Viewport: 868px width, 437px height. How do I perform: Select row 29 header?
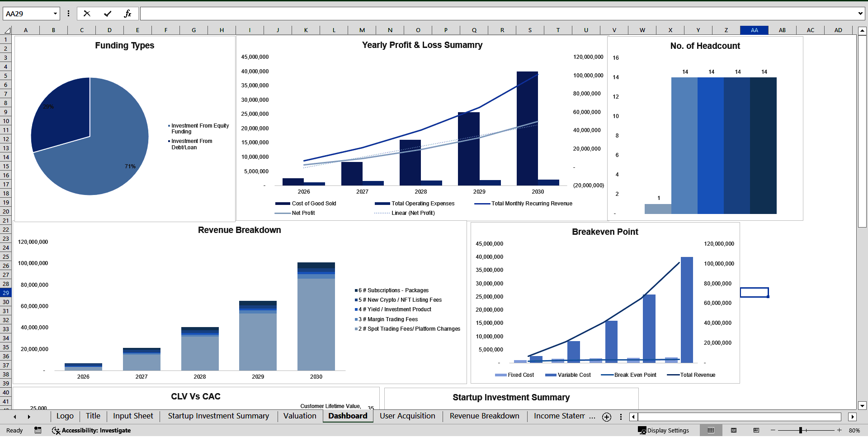tap(6, 293)
